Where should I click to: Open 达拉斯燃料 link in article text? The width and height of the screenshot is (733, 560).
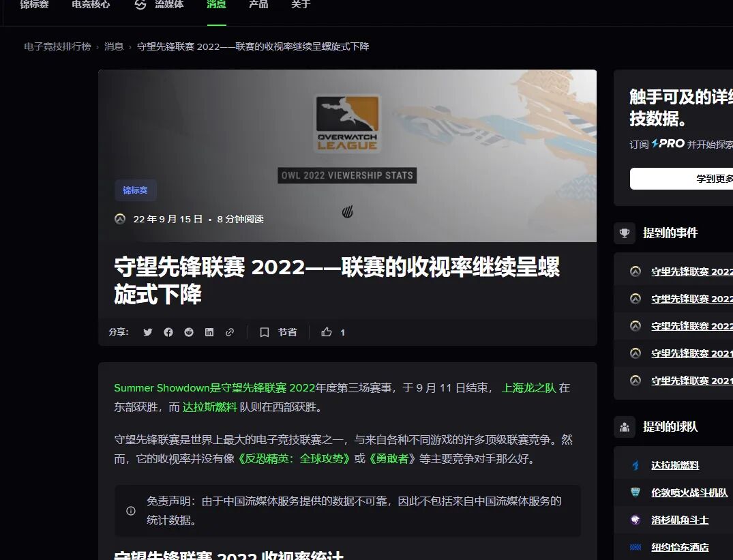click(209, 407)
